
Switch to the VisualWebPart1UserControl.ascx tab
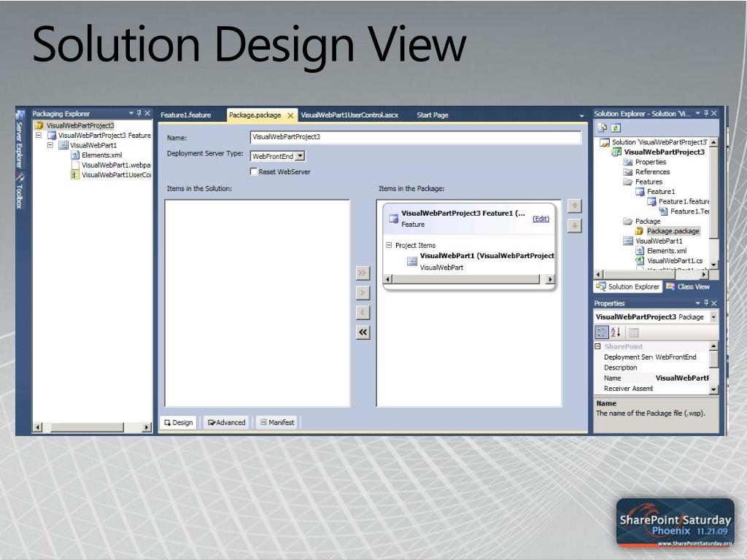coord(349,114)
